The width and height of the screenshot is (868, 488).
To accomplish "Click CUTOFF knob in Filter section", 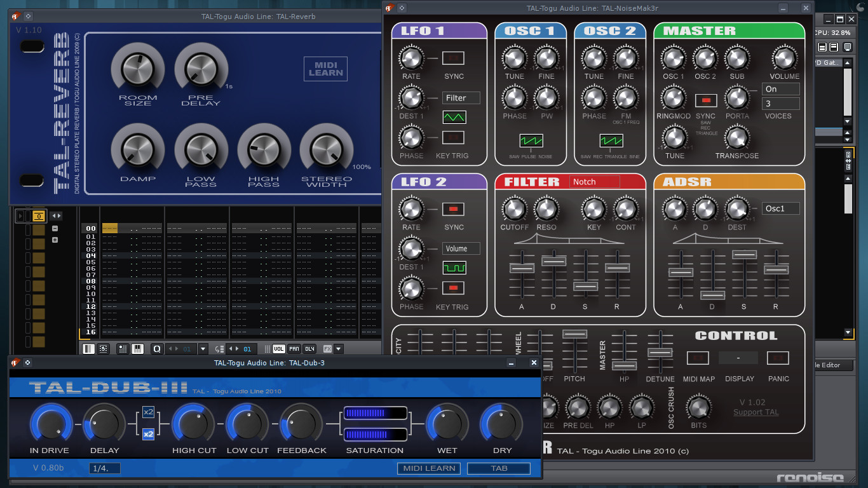I will click(x=514, y=210).
